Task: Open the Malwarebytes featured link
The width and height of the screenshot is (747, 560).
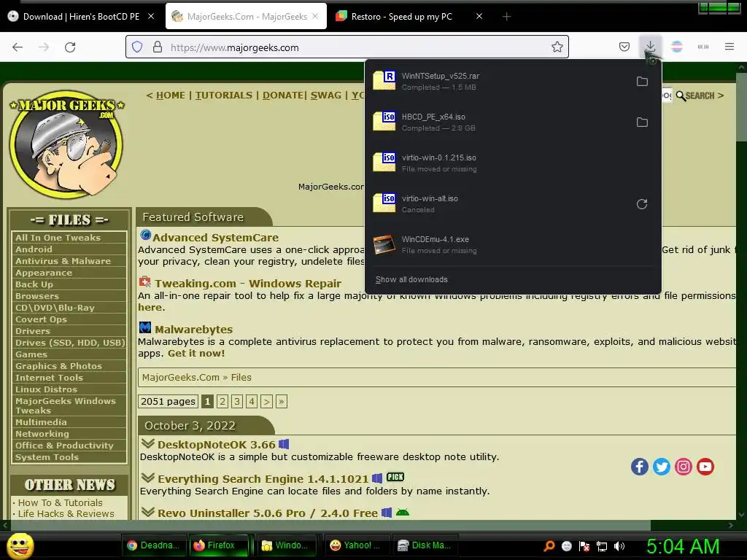Action: tap(193, 330)
